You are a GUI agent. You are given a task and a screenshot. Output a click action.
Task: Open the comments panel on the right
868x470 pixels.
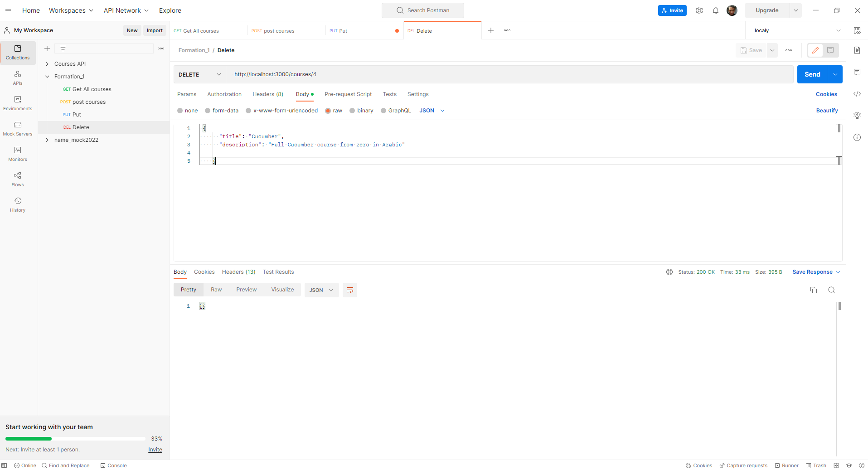857,72
